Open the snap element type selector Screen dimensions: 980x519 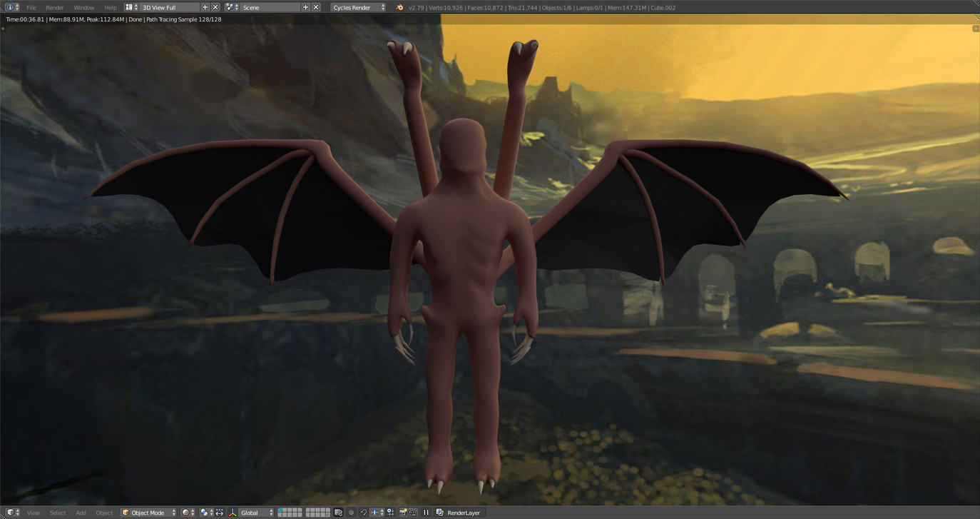click(x=377, y=513)
